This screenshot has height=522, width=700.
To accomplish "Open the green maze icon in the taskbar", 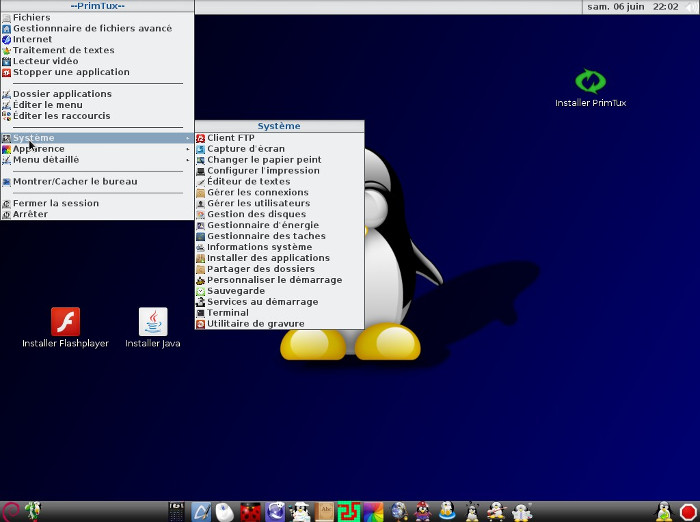I will click(348, 512).
